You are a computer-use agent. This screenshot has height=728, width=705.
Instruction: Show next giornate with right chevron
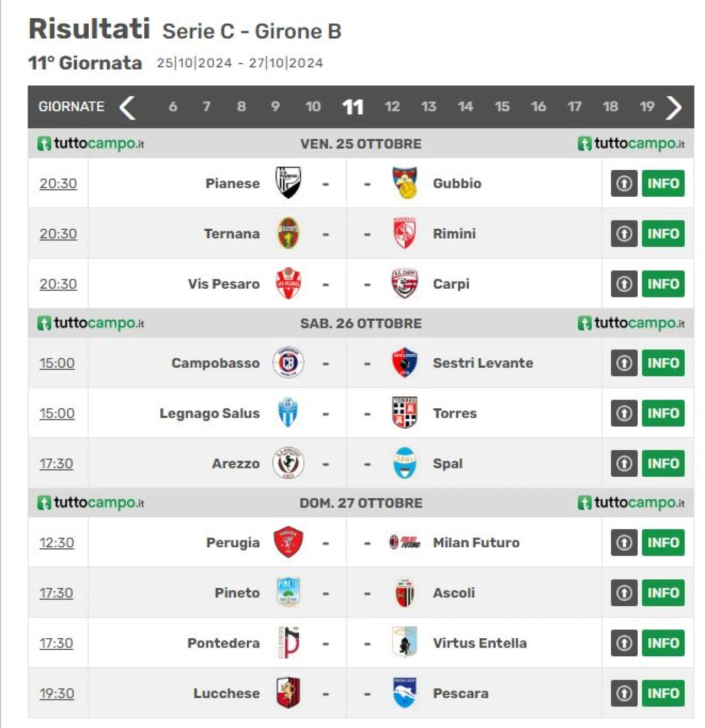point(674,107)
